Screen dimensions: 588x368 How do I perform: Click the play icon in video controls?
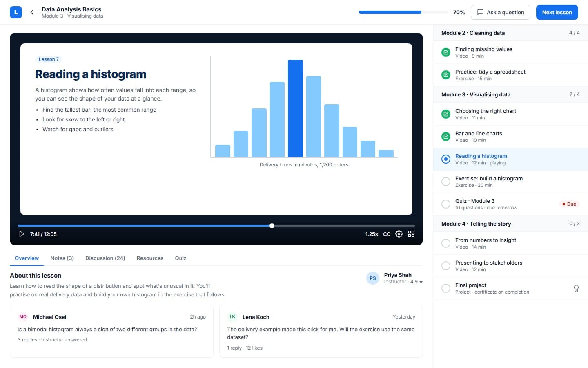(22, 234)
